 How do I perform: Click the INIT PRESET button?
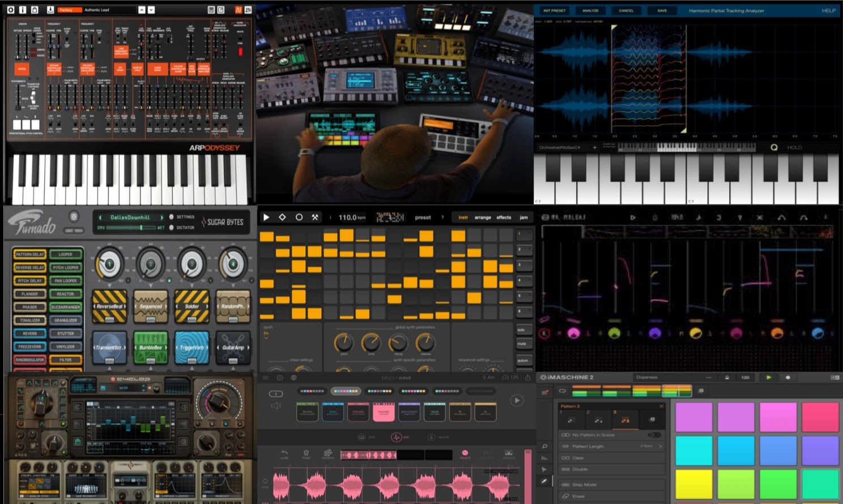tap(554, 11)
